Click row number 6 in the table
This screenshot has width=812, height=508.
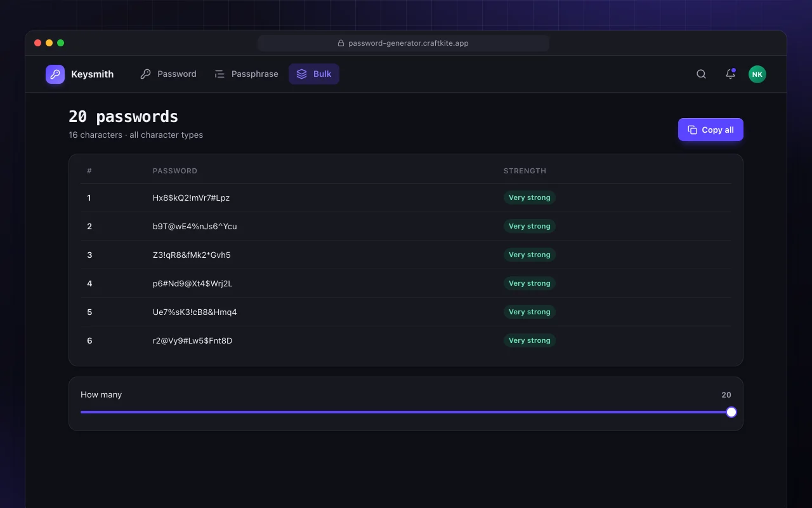point(89,340)
